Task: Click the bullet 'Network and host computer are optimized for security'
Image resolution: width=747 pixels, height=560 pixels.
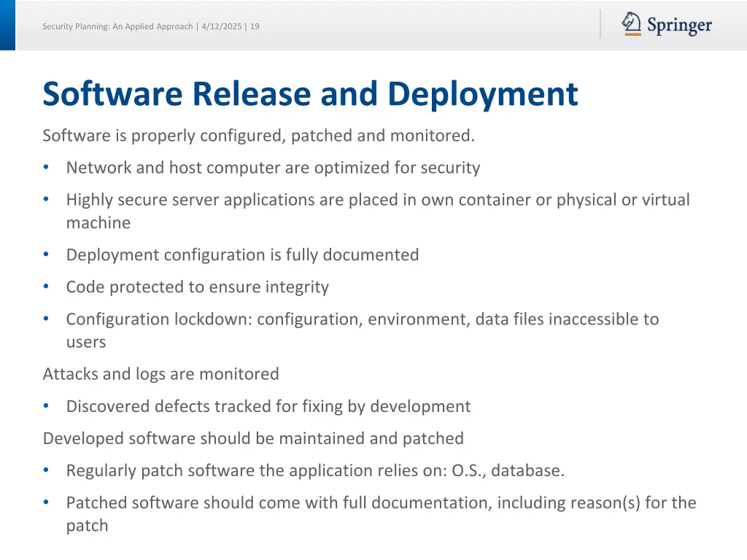Action: click(x=273, y=168)
